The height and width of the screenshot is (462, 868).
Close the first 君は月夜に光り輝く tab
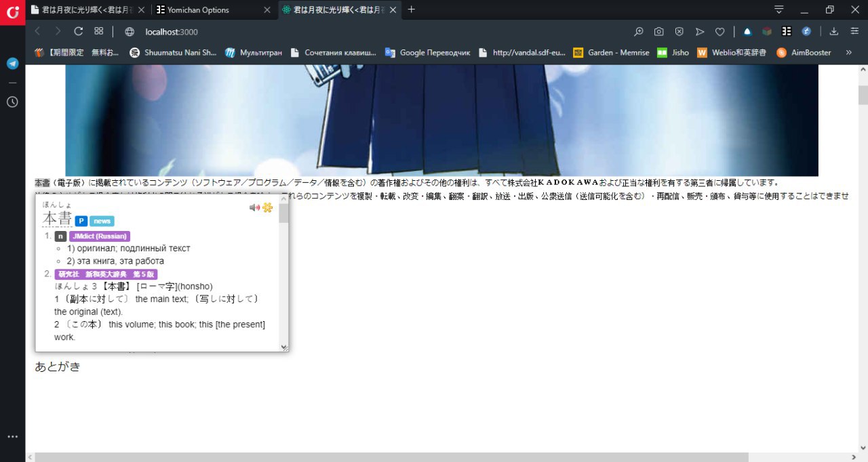[x=142, y=10]
